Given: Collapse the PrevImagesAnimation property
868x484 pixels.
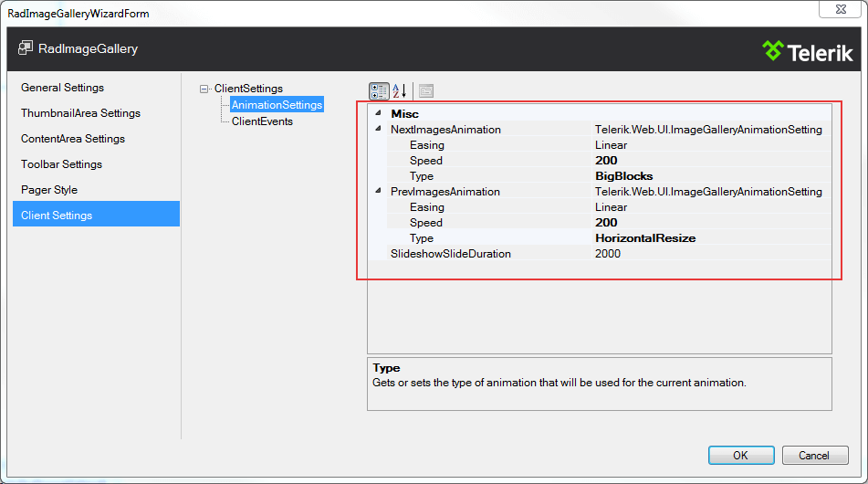Looking at the screenshot, I should (x=378, y=192).
